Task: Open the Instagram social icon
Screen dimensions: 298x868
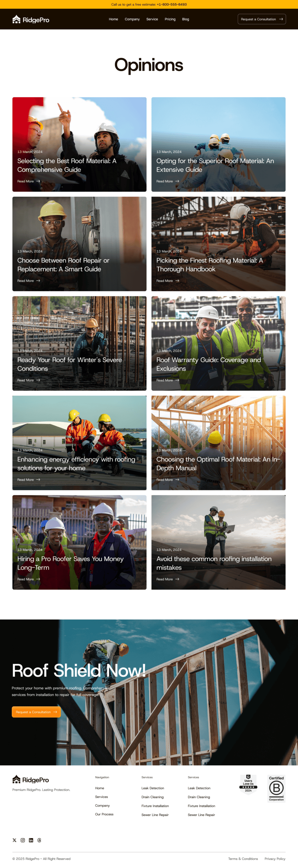Action: [23, 840]
